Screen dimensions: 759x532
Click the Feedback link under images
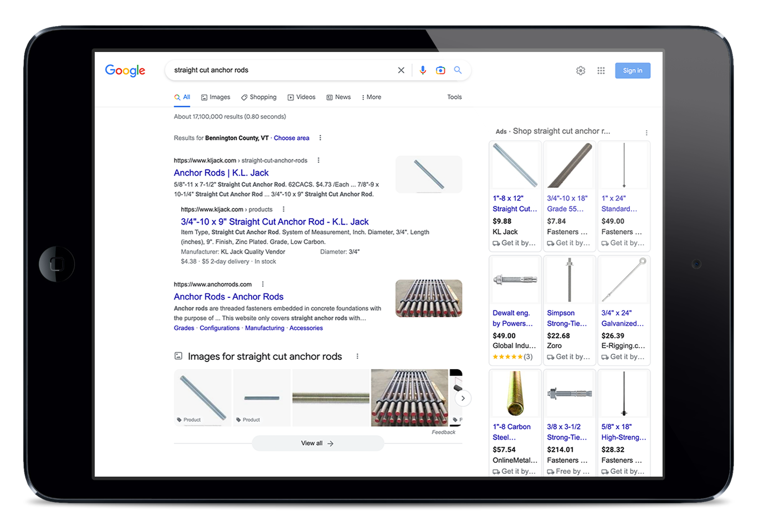point(443,432)
